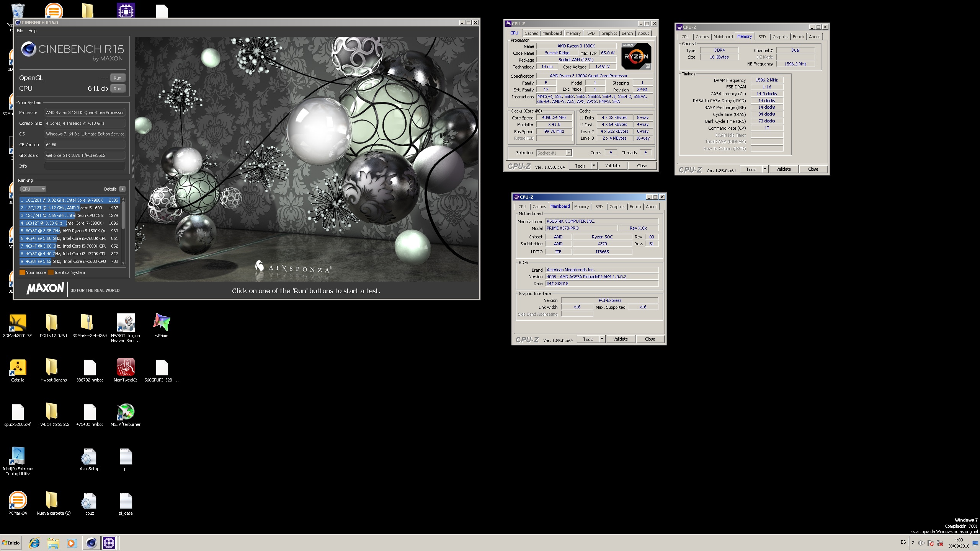Launch PCMark04 from the desktop
Image resolution: width=980 pixels, height=551 pixels.
[18, 503]
